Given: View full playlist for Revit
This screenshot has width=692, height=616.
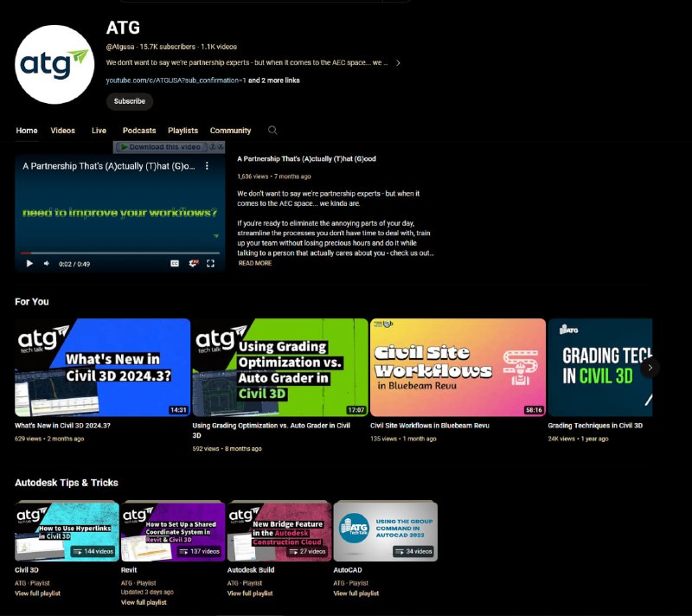Looking at the screenshot, I should coord(144,602).
